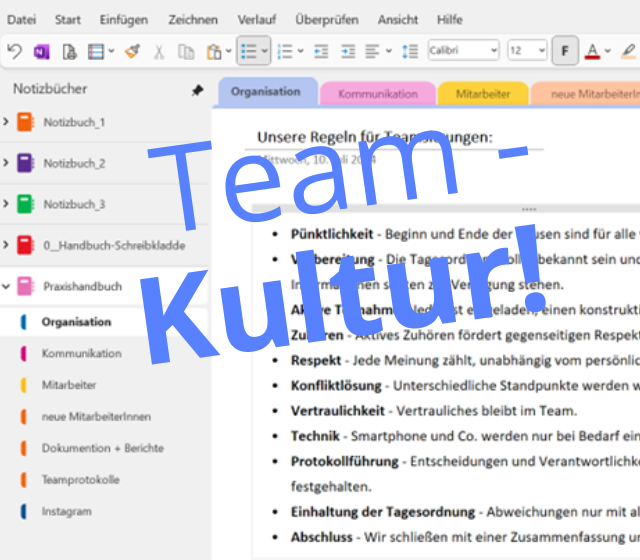The image size is (640, 560).
Task: Select the Format Painter brush
Action: click(132, 51)
